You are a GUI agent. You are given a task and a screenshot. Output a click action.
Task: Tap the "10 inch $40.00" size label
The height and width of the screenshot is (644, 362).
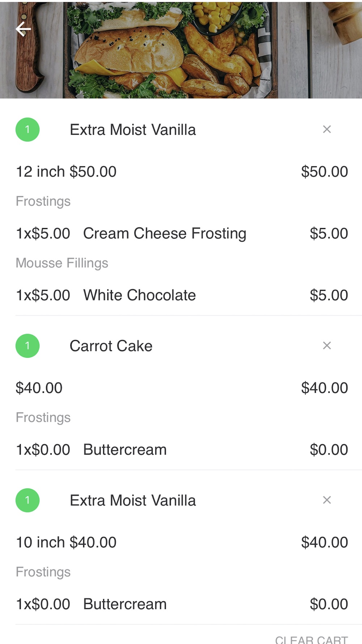pos(66,543)
